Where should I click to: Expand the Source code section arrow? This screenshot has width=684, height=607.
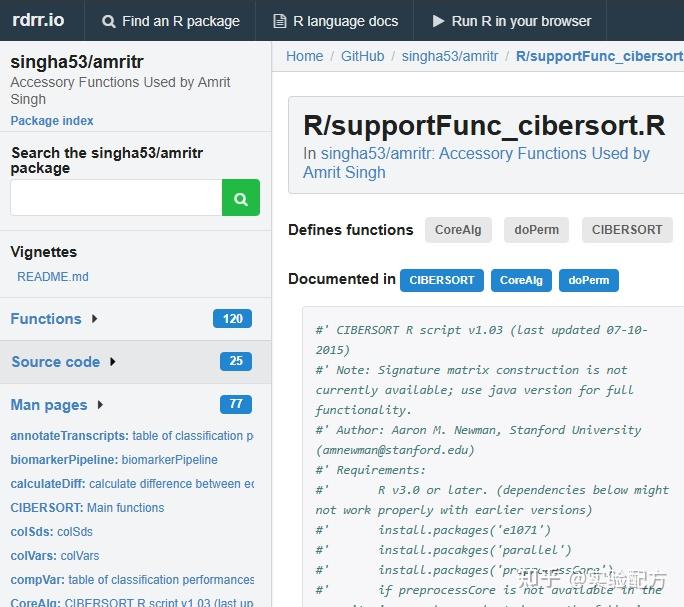(x=113, y=362)
